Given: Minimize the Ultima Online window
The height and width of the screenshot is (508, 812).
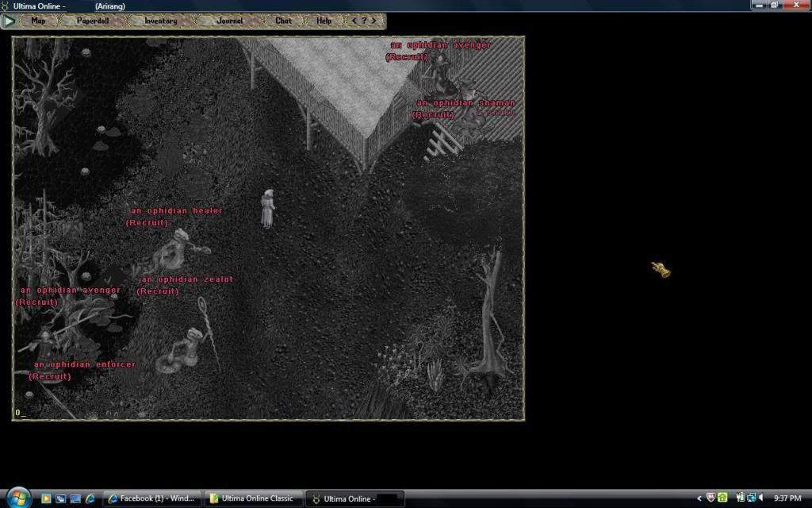Looking at the screenshot, I should click(759, 6).
